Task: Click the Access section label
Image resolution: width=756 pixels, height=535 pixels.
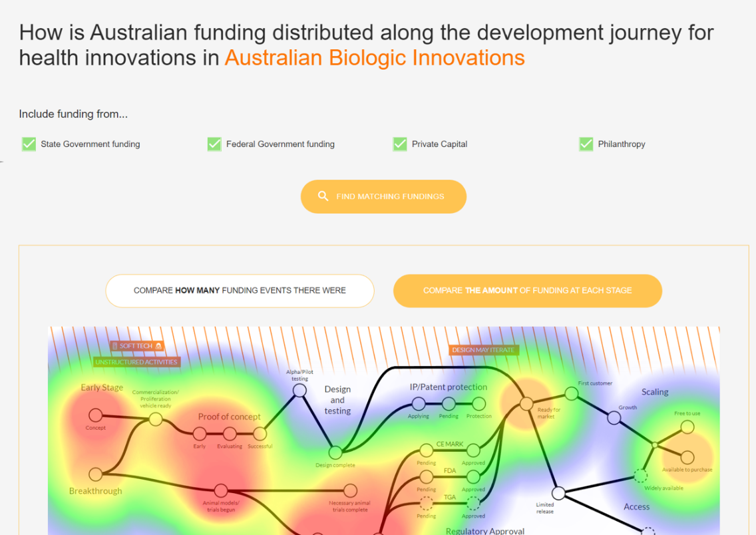Action: click(636, 506)
